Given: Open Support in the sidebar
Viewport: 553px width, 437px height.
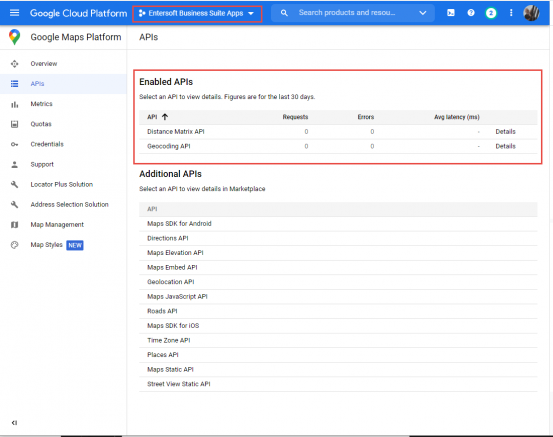Looking at the screenshot, I should (x=63, y=164).
